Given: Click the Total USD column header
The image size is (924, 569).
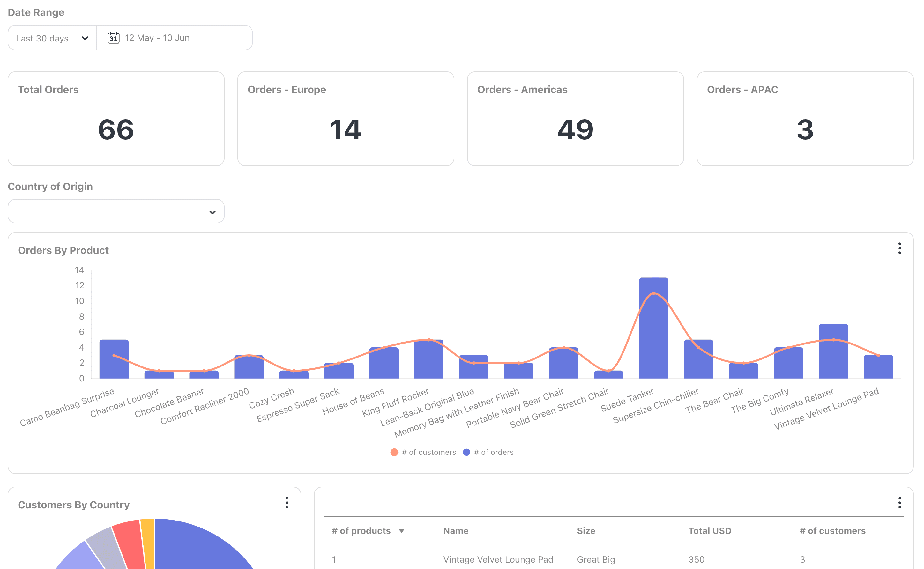Looking at the screenshot, I should [x=710, y=531].
